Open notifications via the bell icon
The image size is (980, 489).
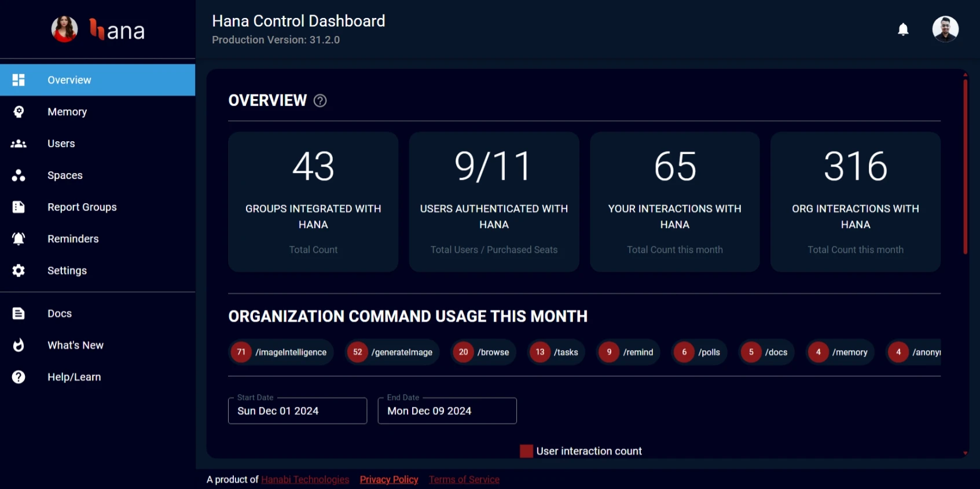[x=903, y=29]
